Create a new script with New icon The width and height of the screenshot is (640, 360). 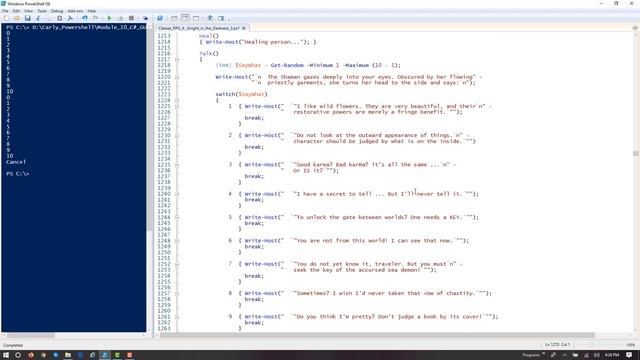(6, 18)
